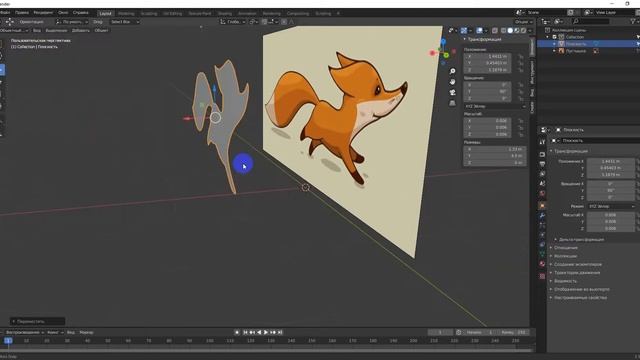Switch perspective/orthographic grid icon in viewport
The width and height of the screenshot is (640, 360).
click(x=452, y=103)
